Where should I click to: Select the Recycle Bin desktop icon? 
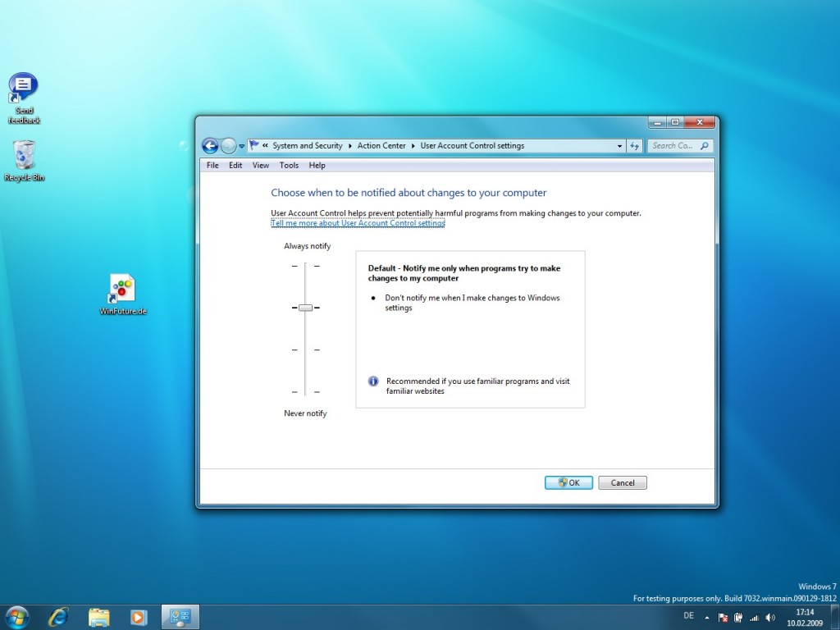tap(24, 161)
